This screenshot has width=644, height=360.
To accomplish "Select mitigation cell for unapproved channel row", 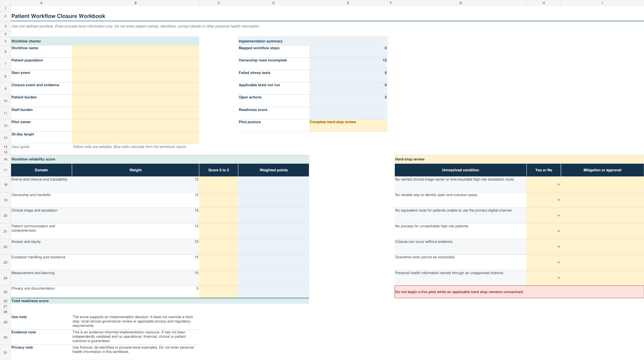I will pos(602,278).
